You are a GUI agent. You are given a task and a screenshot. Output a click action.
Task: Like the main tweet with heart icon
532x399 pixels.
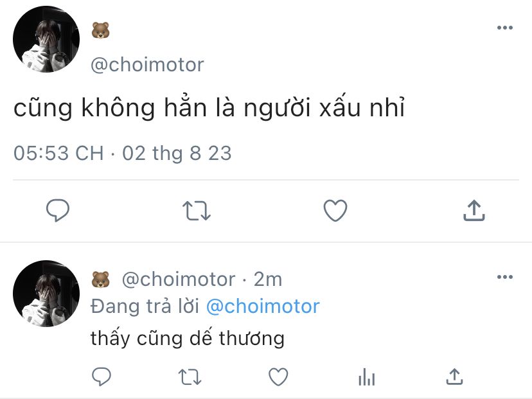pyautogui.click(x=335, y=211)
